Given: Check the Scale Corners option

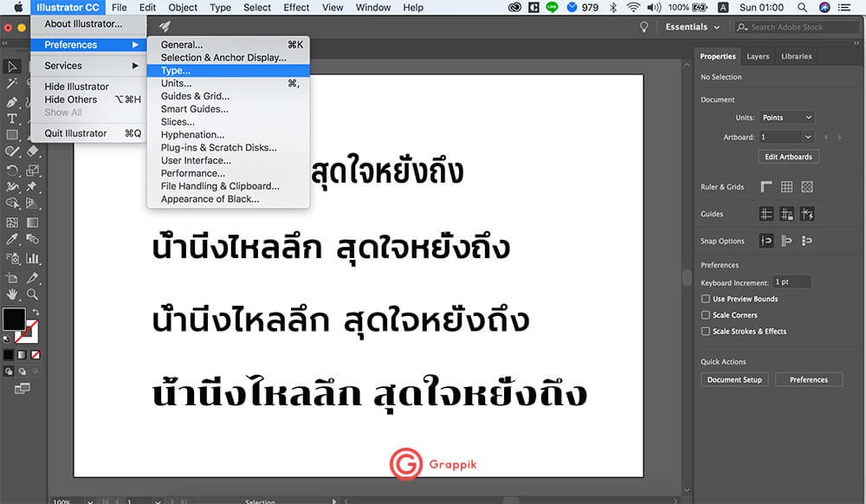Looking at the screenshot, I should pos(706,314).
